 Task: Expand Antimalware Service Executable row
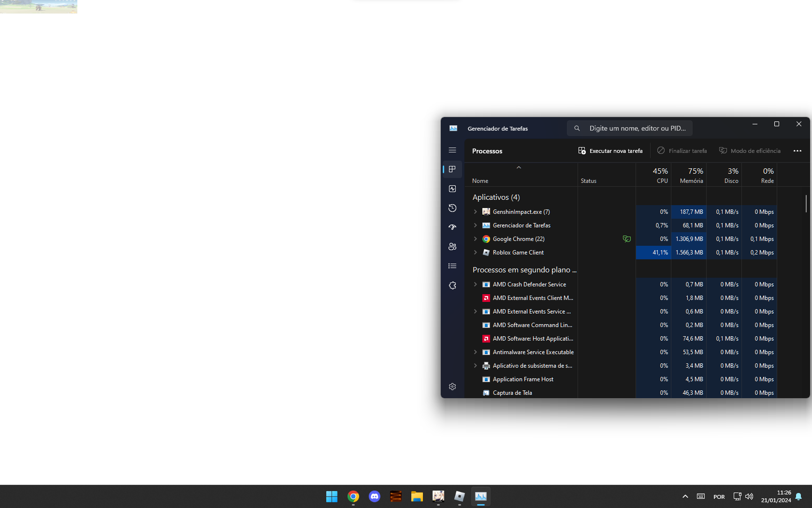click(476, 352)
